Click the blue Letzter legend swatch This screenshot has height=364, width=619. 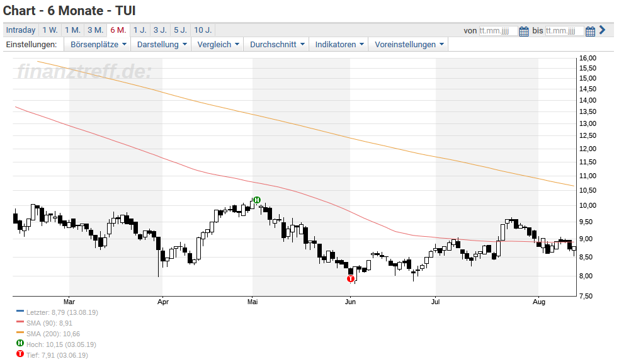pyautogui.click(x=20, y=311)
